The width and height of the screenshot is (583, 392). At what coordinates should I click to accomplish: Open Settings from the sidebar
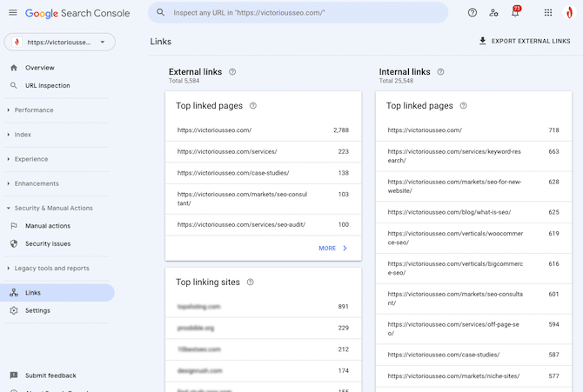tap(57, 310)
